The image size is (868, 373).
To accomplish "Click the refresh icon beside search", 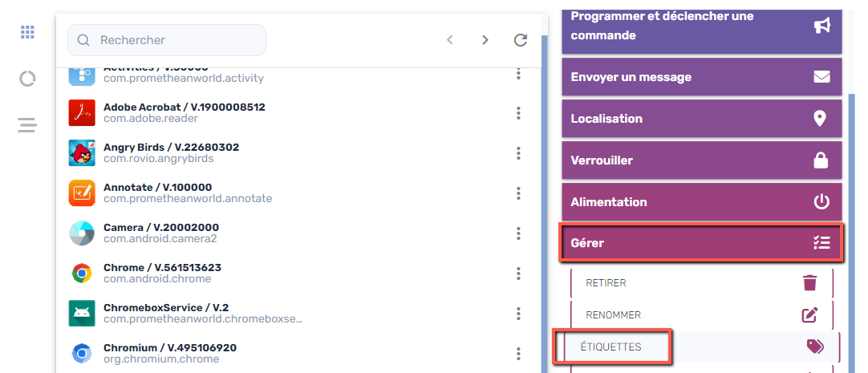I will pos(520,40).
